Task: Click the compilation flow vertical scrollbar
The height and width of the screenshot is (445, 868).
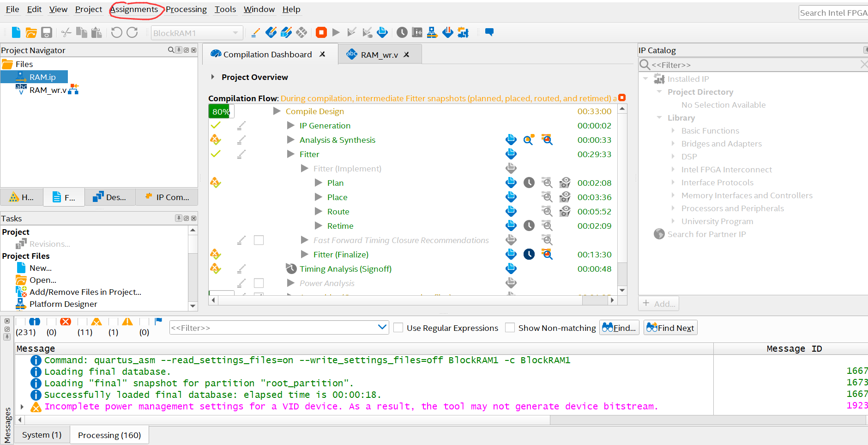Action: click(622, 200)
